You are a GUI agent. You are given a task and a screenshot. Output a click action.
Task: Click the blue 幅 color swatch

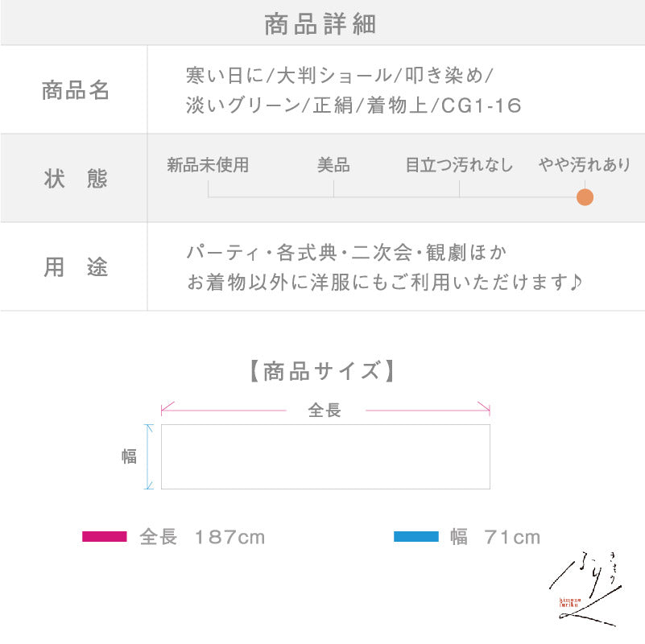(416, 536)
